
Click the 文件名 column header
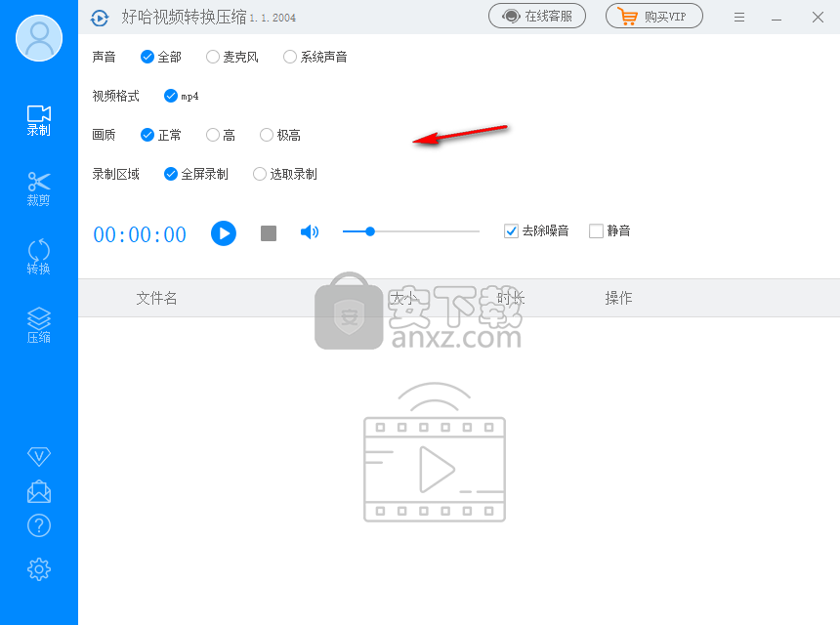click(156, 298)
